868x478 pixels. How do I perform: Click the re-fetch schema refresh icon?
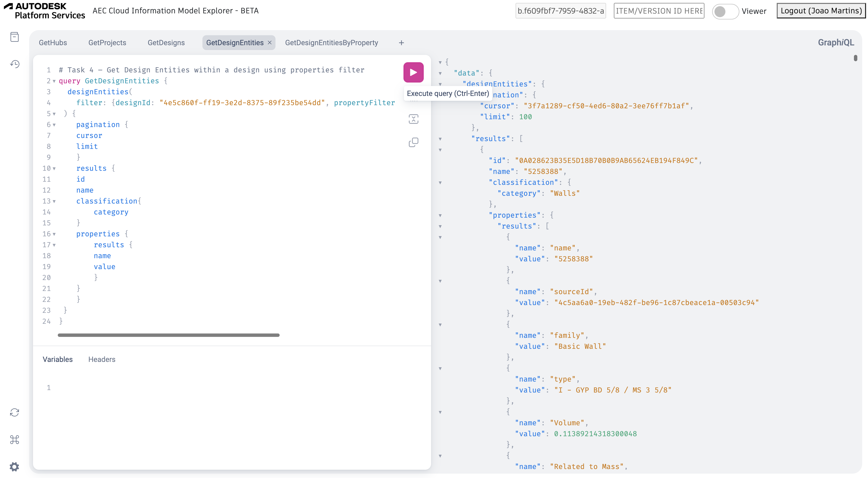click(x=15, y=413)
